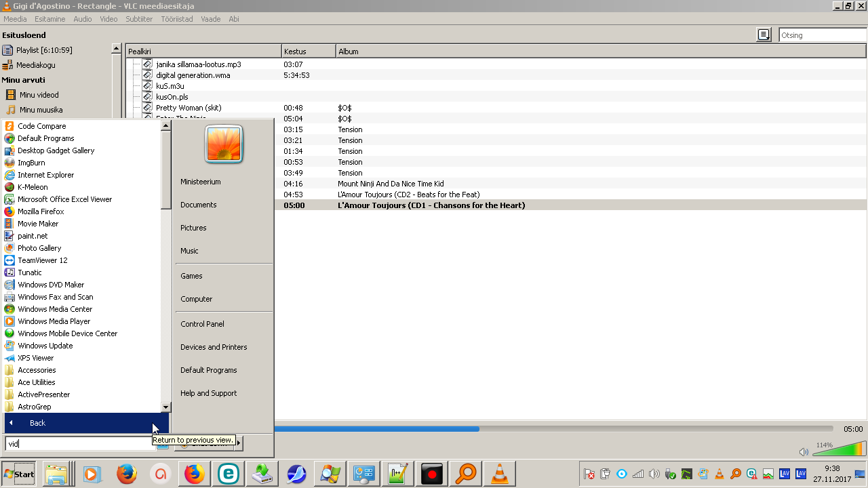
Task: Toggle the playlist view mode button
Action: click(x=764, y=35)
